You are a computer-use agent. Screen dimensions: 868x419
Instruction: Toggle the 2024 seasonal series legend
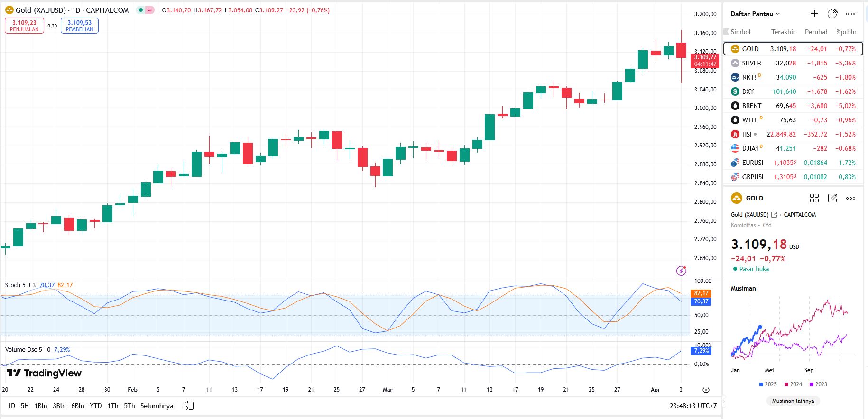(x=793, y=384)
